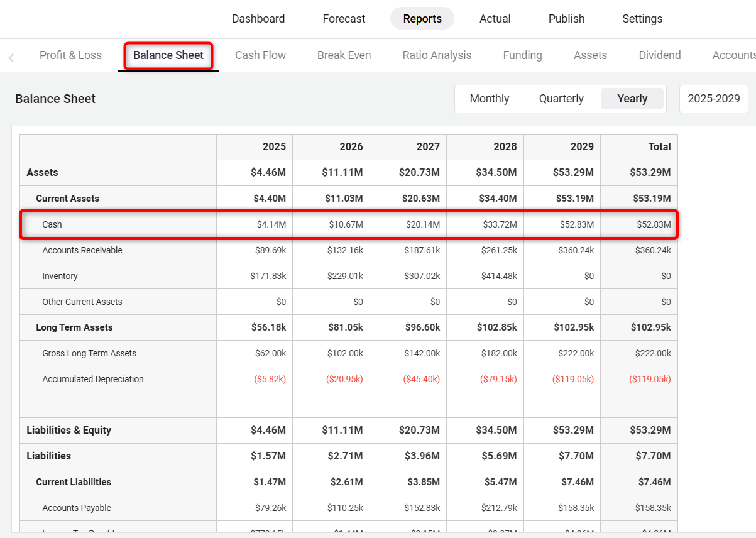Click the Accumulated Depreciation row label
This screenshot has width=756, height=538.
[93, 379]
